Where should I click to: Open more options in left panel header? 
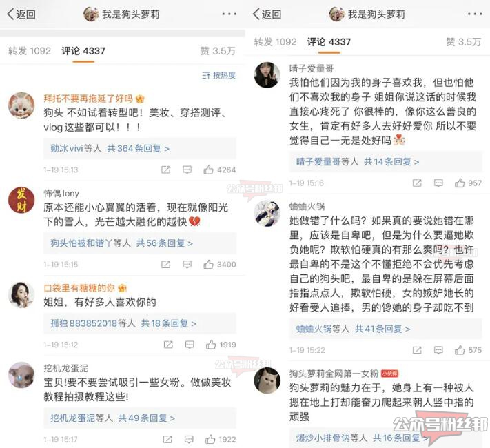[x=229, y=14]
